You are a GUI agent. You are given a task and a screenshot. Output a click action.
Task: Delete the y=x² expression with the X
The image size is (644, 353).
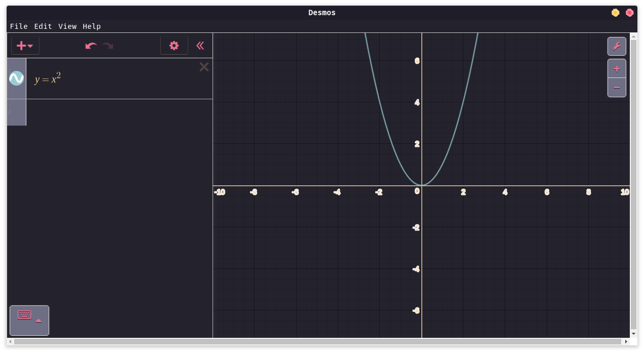204,66
